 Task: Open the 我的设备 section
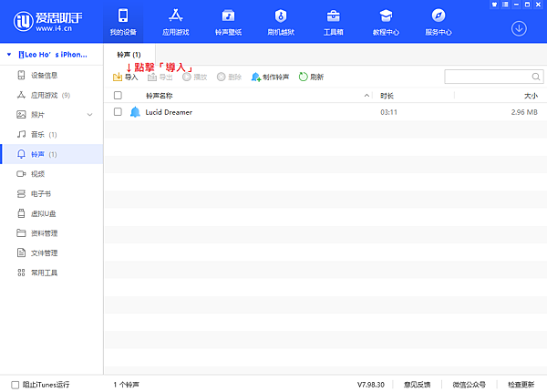click(x=123, y=22)
